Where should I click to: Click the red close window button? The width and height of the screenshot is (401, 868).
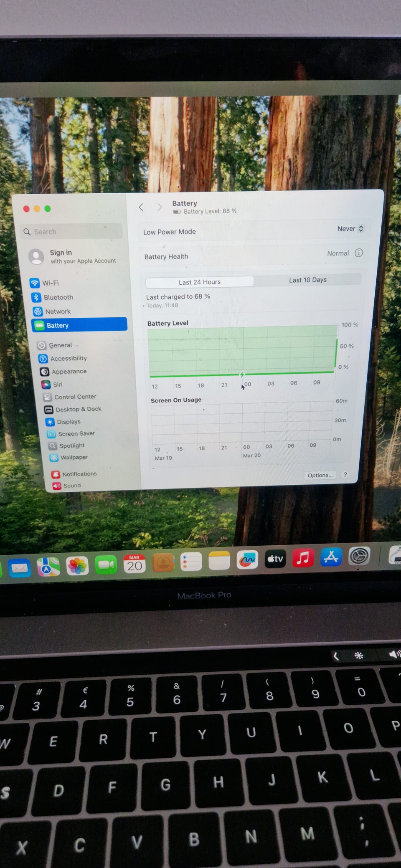(x=26, y=209)
